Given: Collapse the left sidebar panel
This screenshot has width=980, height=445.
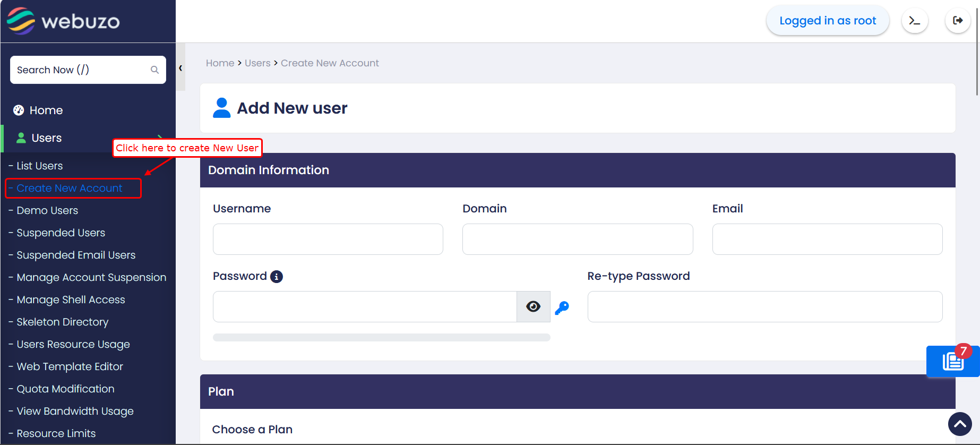Looking at the screenshot, I should point(180,68).
